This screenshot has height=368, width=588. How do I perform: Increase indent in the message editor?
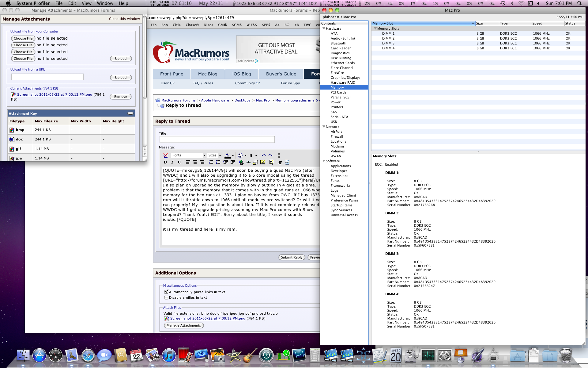233,162
